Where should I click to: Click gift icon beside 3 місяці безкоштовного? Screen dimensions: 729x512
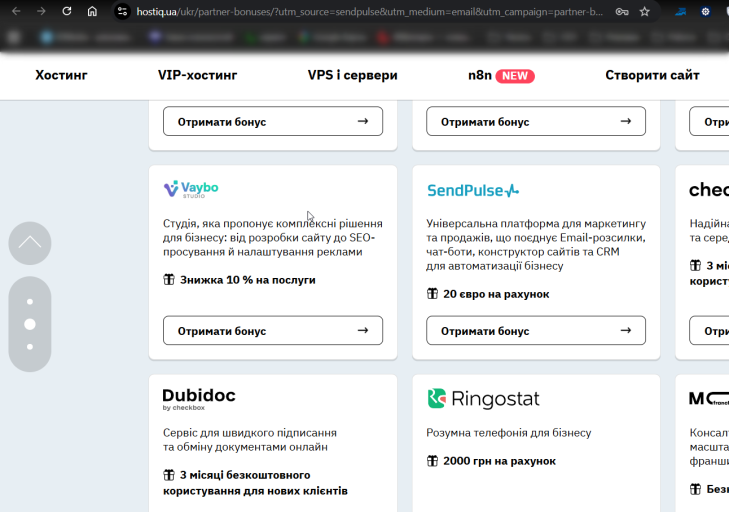[169, 475]
